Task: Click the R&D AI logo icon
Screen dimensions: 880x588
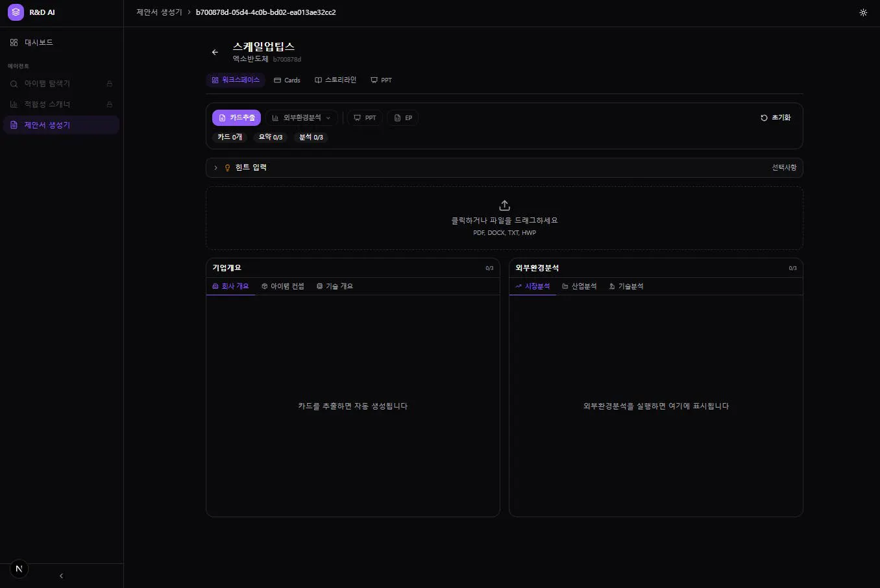Action: point(16,12)
